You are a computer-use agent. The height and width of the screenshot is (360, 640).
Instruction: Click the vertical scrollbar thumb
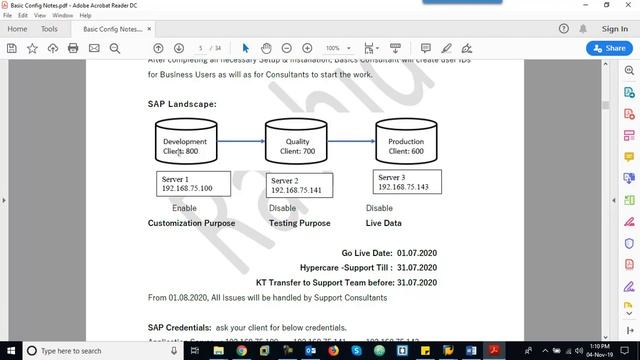point(605,105)
